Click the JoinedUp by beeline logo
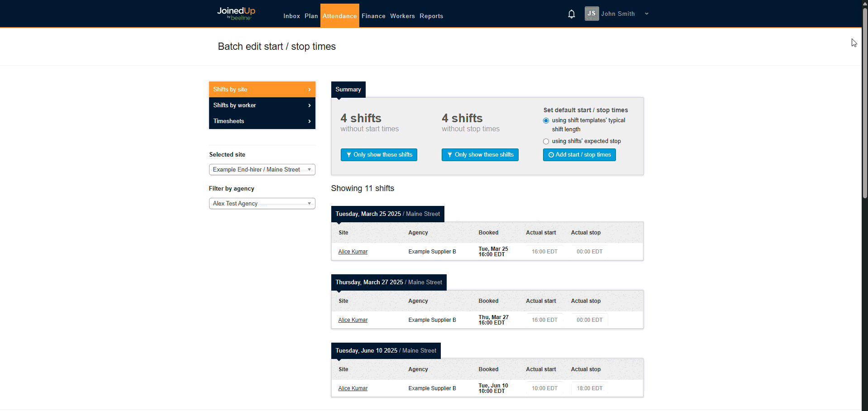 pos(236,14)
